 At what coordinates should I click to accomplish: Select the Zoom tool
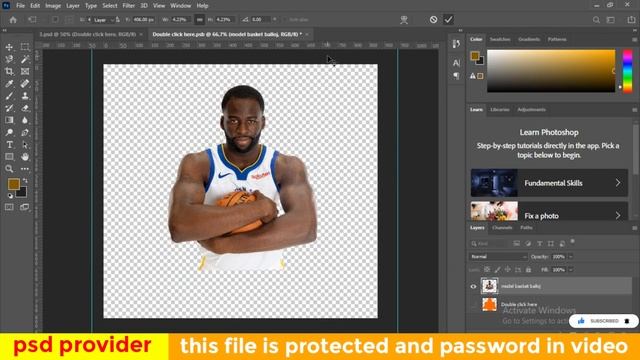coord(9,169)
